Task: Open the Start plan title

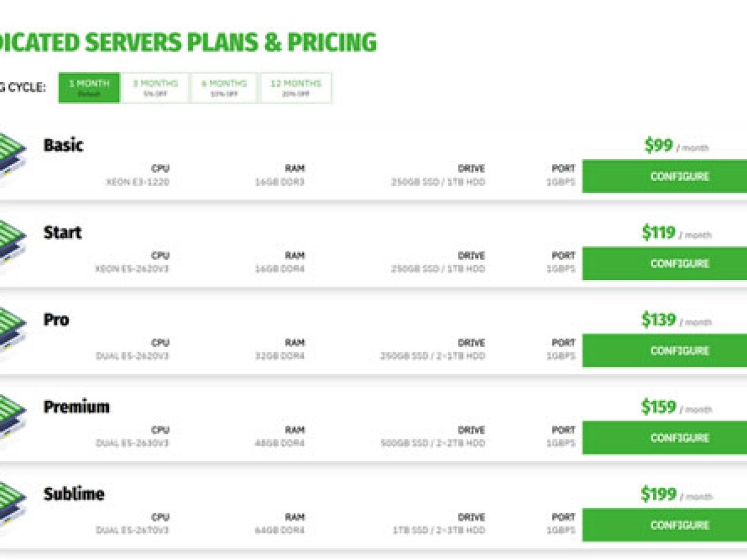Action: coord(62,233)
